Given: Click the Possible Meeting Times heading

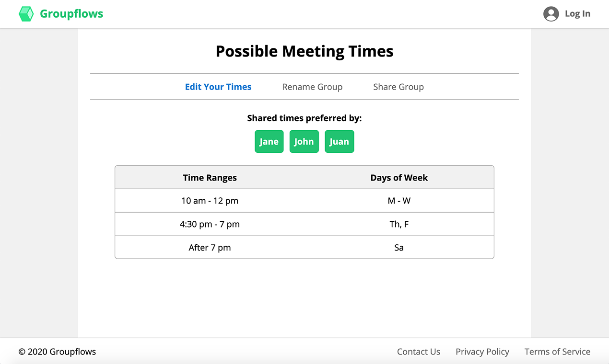Looking at the screenshot, I should tap(304, 51).
